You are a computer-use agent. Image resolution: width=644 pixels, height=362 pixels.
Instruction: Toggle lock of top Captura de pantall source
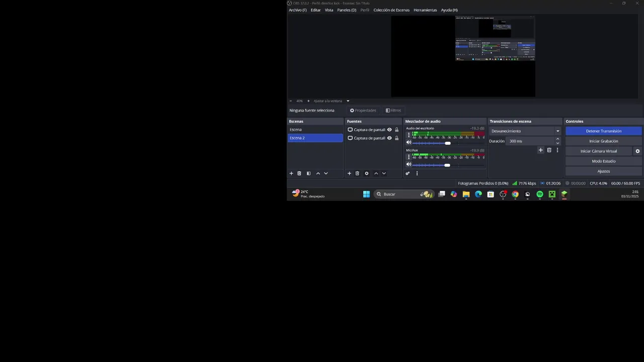pyautogui.click(x=396, y=130)
